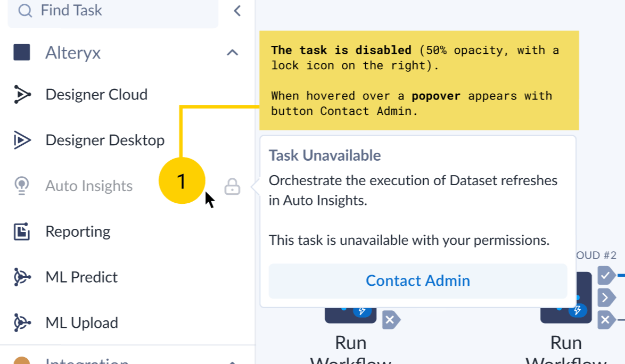The width and height of the screenshot is (625, 364).
Task: Click the yellow annotation marker numbered 1
Action: click(182, 181)
